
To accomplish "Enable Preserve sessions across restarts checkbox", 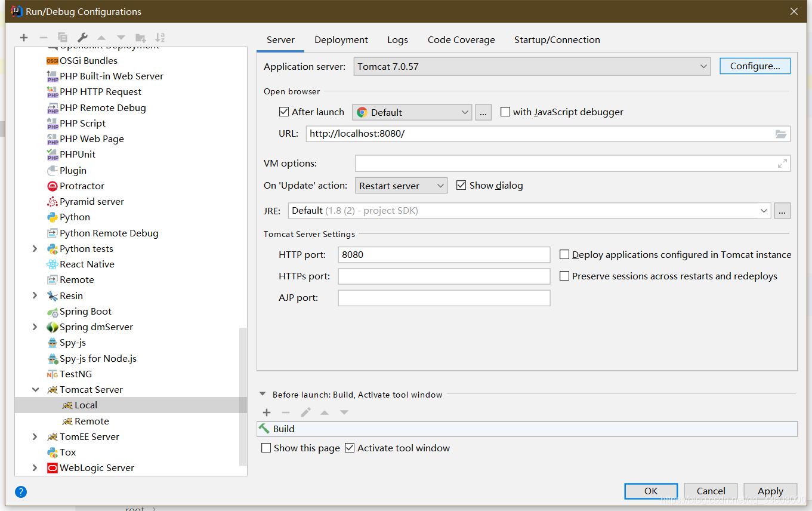I will point(564,276).
